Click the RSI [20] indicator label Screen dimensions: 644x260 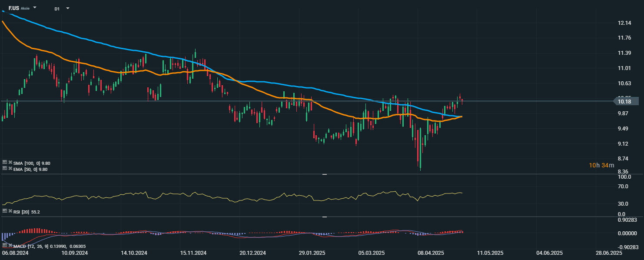point(22,212)
